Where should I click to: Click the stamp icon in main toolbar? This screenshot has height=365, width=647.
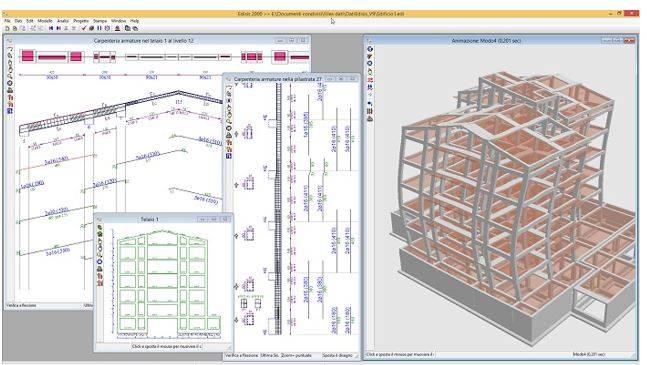click(117, 28)
